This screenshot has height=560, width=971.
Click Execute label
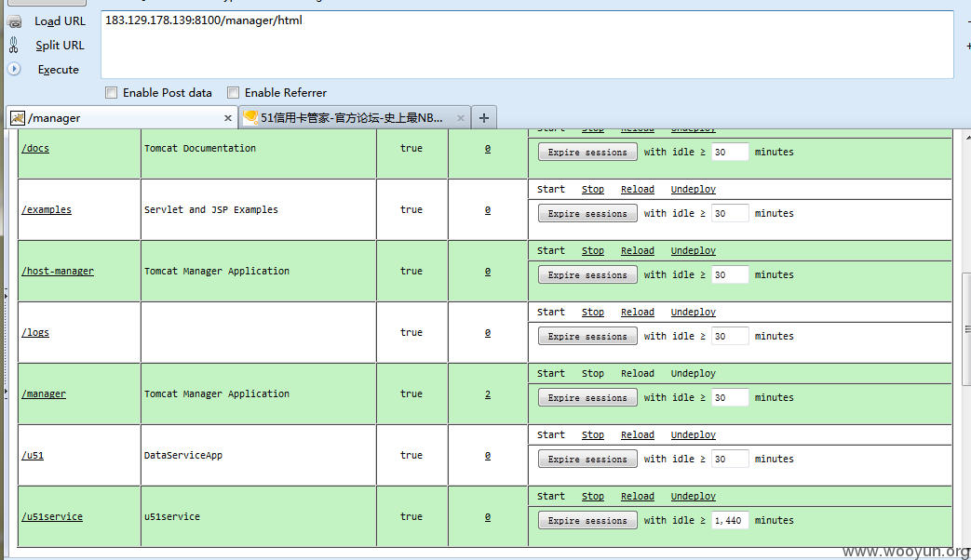[59, 70]
